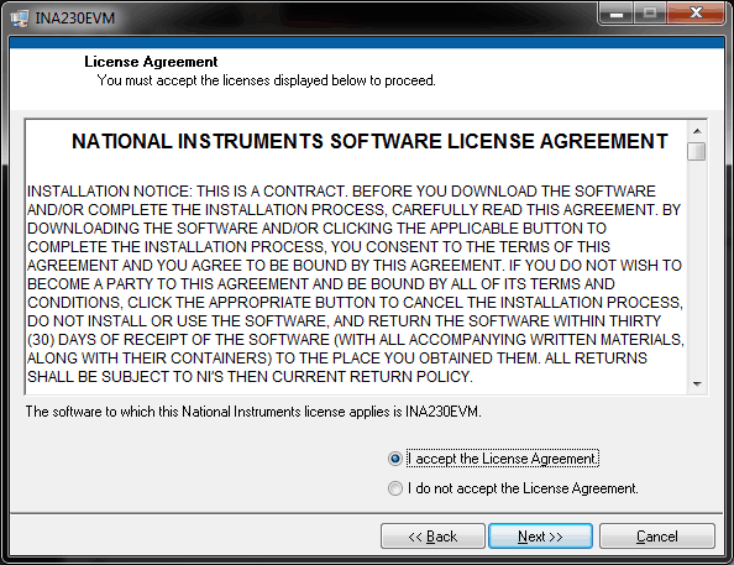Screen dimensions: 734x565
Task: Click the "You must accept the licenses" subtitle
Action: click(x=266, y=80)
